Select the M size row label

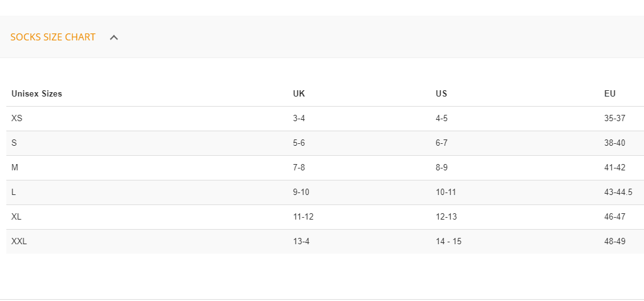click(x=15, y=167)
